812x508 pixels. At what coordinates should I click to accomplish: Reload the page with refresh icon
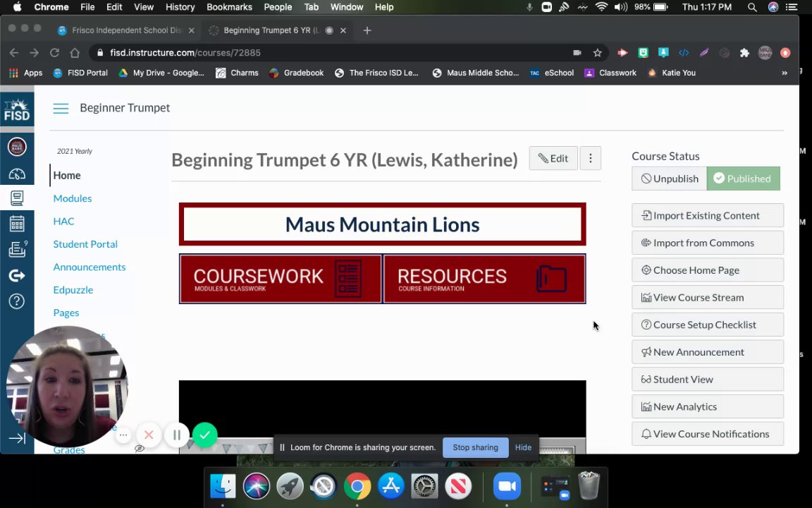coord(54,53)
